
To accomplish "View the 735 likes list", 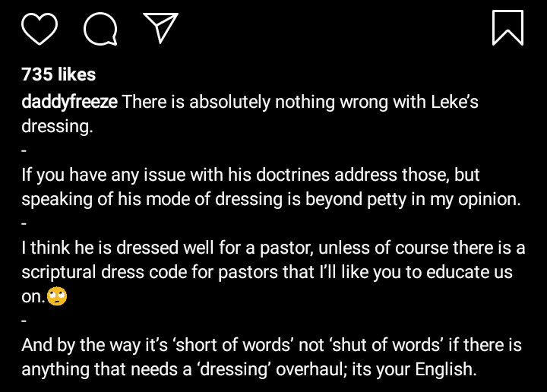I will click(x=58, y=74).
